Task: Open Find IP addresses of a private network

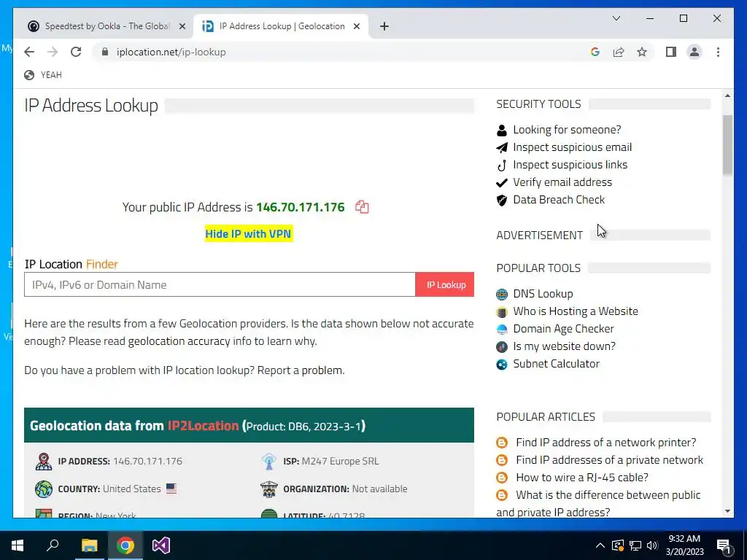Action: pos(609,460)
